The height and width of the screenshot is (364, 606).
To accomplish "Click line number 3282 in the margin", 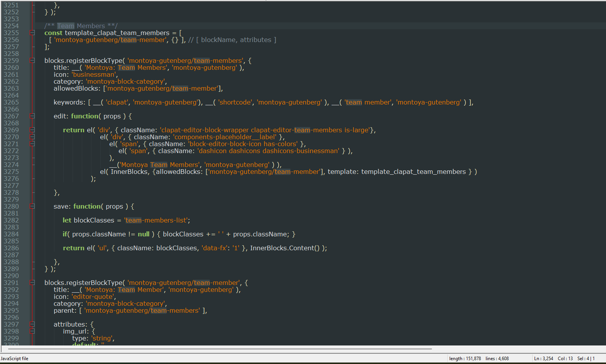I will pos(11,220).
